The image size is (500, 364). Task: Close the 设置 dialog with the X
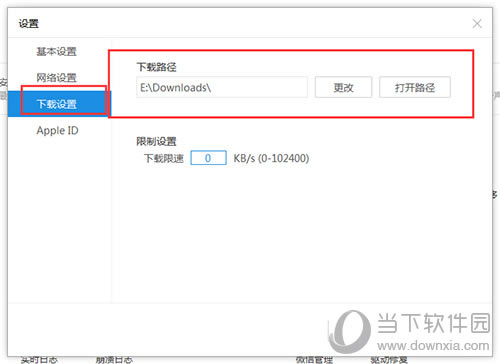[x=477, y=24]
